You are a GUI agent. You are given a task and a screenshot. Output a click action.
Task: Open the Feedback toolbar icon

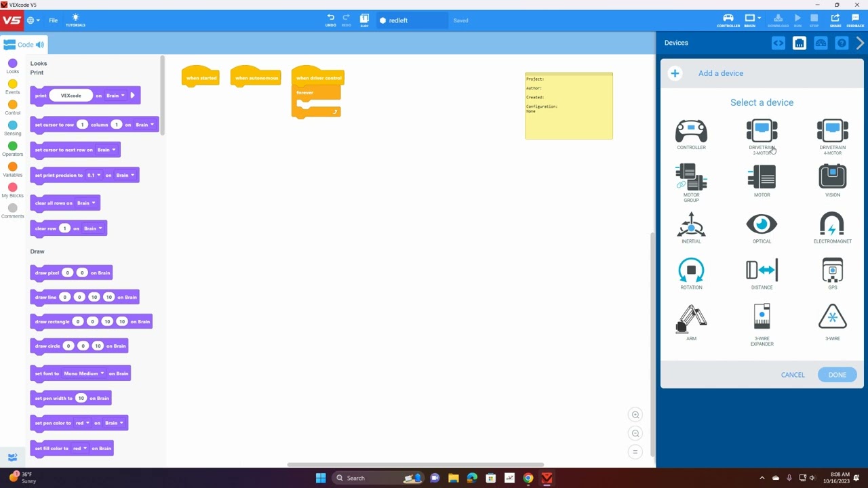click(855, 20)
